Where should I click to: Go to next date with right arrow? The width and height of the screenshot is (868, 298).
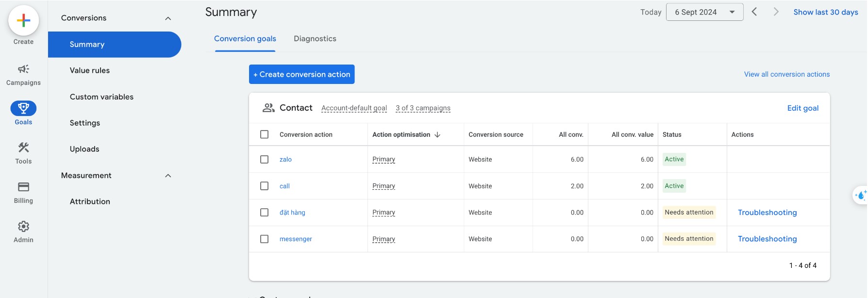point(776,12)
